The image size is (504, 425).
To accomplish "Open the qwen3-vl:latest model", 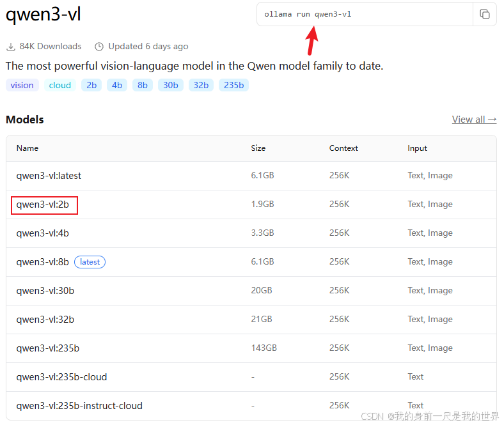I will click(x=49, y=176).
